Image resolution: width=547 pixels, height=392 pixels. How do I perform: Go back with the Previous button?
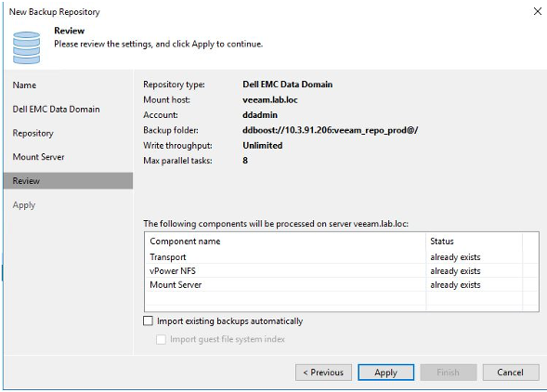(x=323, y=372)
